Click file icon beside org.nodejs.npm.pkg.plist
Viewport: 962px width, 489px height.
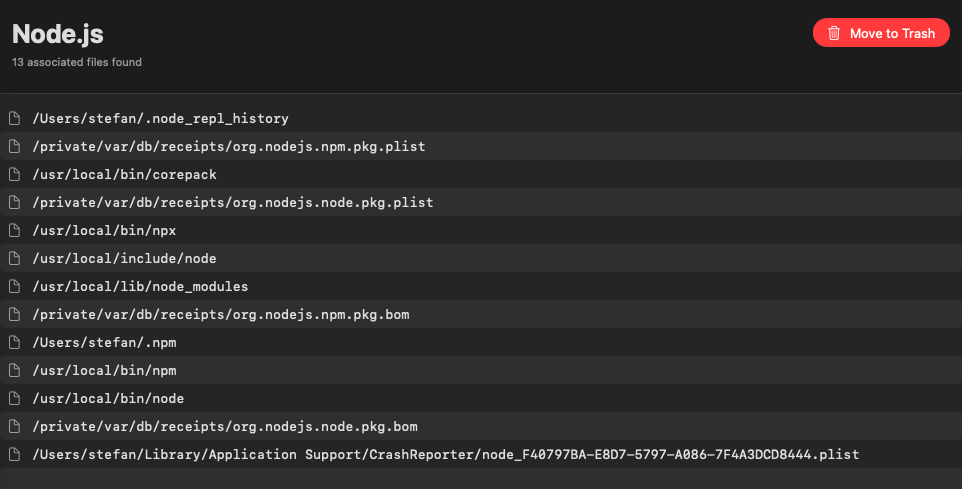pos(14,146)
